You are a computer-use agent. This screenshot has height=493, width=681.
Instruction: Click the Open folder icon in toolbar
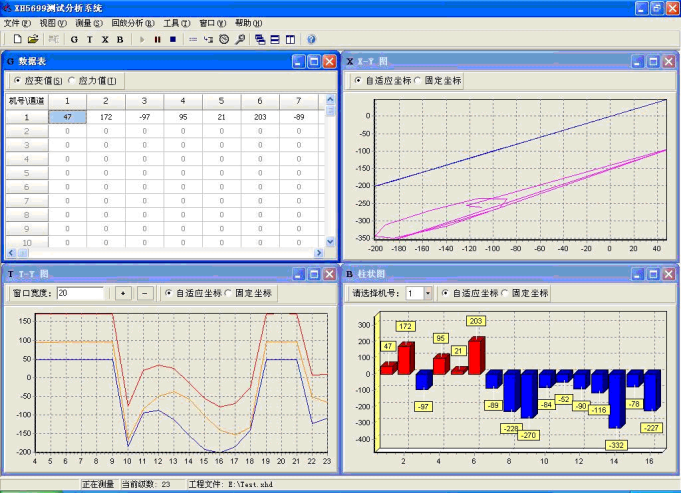32,39
